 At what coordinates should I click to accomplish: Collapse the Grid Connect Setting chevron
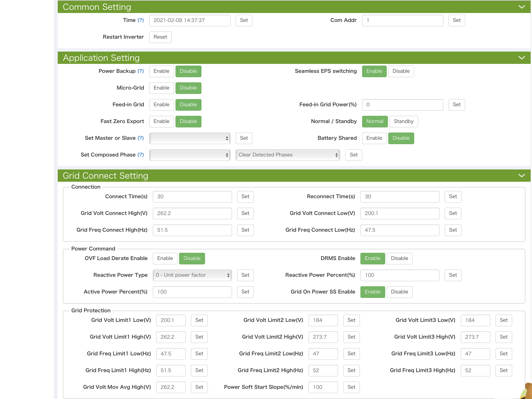click(521, 176)
